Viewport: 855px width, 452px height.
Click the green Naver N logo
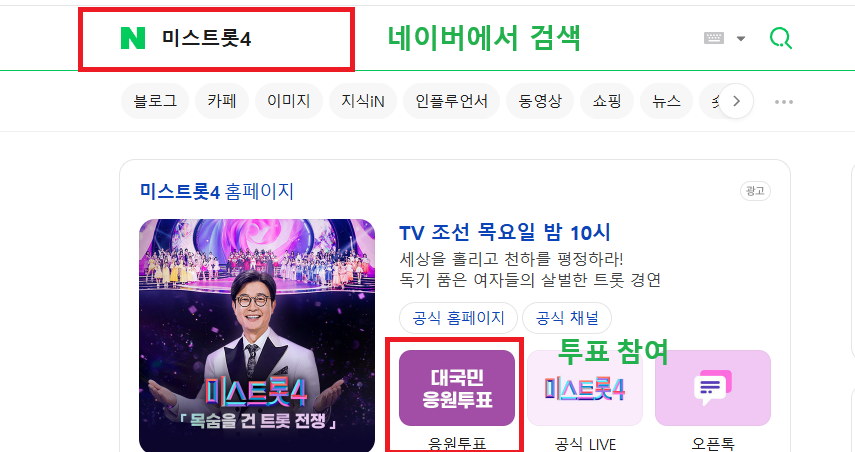tap(133, 38)
